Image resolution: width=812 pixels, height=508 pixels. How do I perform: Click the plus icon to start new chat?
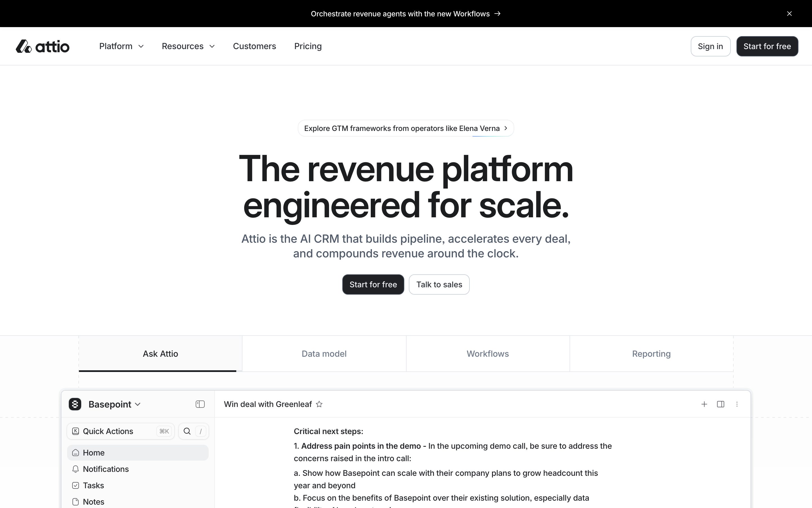coord(704,404)
